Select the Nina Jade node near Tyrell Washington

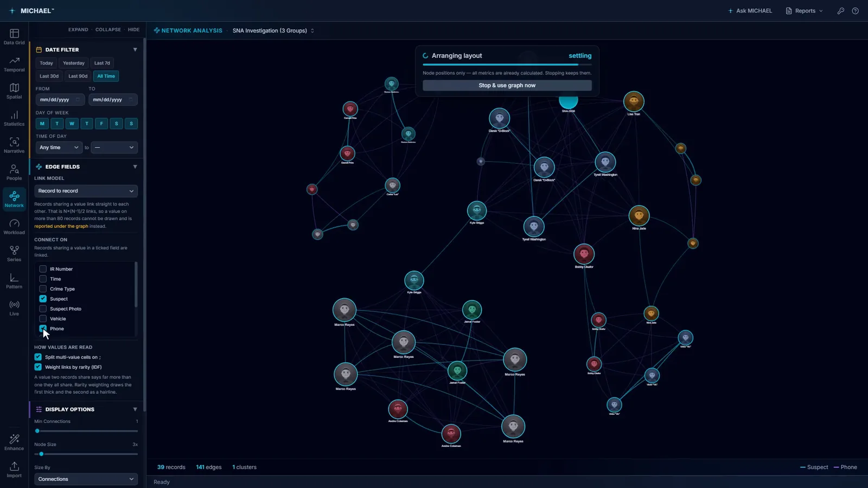click(x=639, y=216)
